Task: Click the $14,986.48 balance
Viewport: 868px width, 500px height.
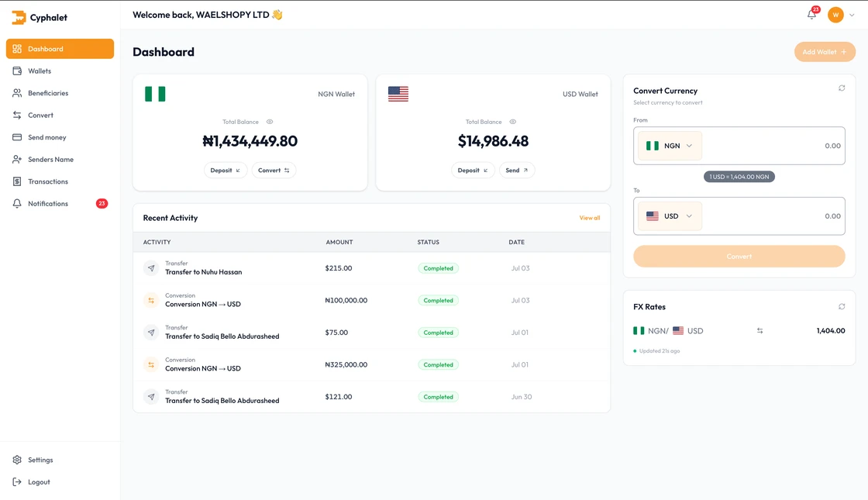Action: pos(493,141)
